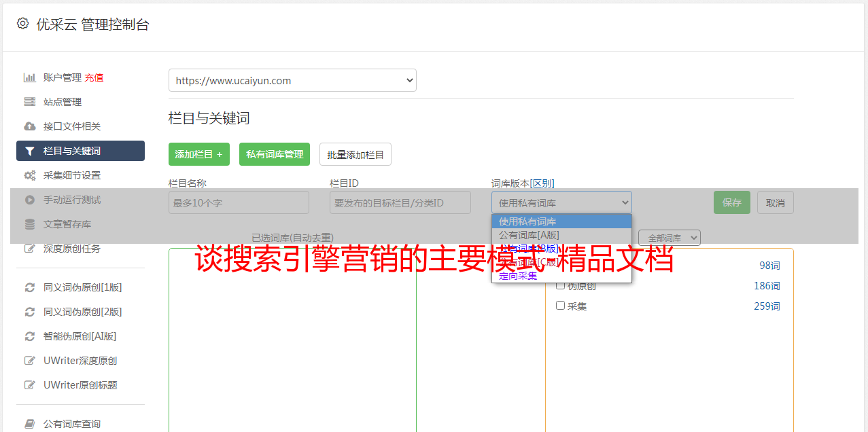Click the green 保存 button

[x=732, y=202]
